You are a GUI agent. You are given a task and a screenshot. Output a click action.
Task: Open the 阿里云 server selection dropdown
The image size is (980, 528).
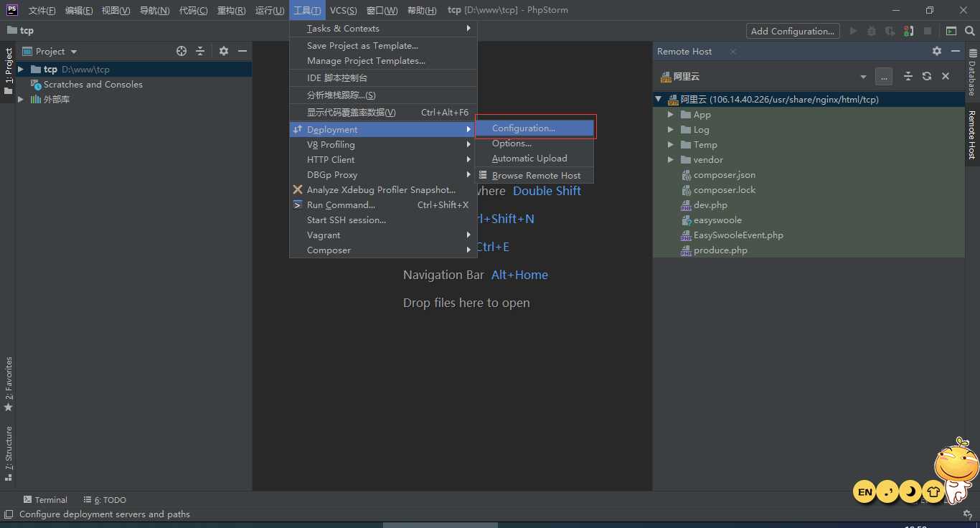(x=863, y=77)
